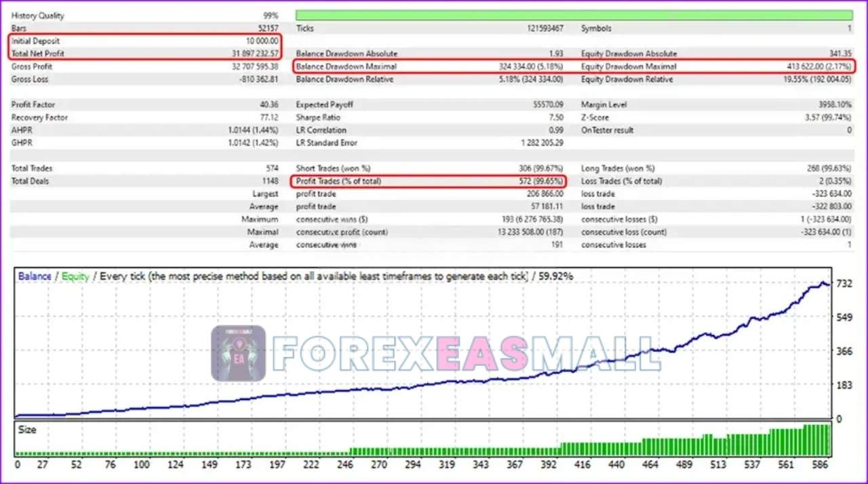
Task: Select the "Symbols" label
Action: pos(596,28)
